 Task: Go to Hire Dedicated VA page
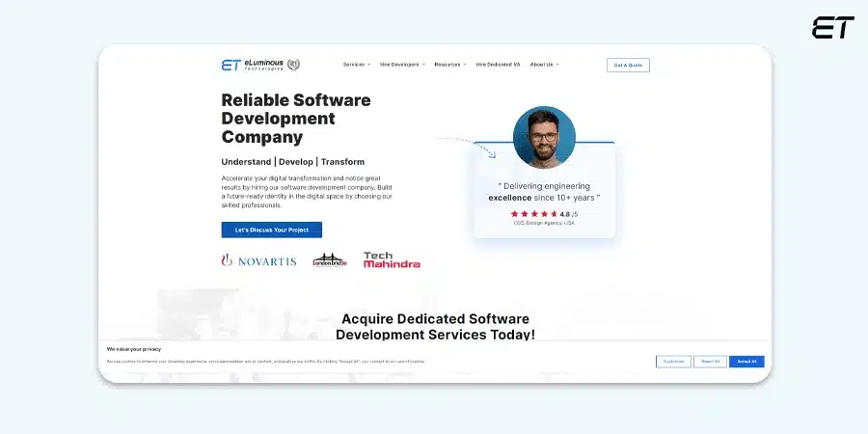[x=498, y=65]
